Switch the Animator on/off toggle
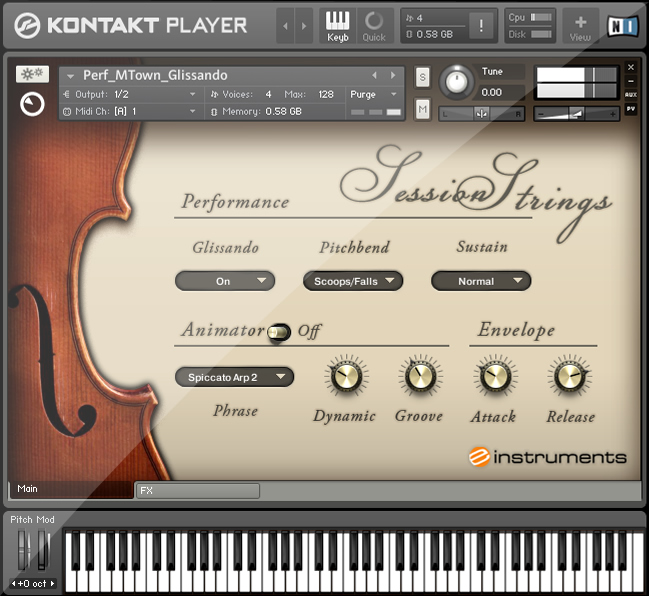Image resolution: width=649 pixels, height=596 pixels. (x=279, y=332)
